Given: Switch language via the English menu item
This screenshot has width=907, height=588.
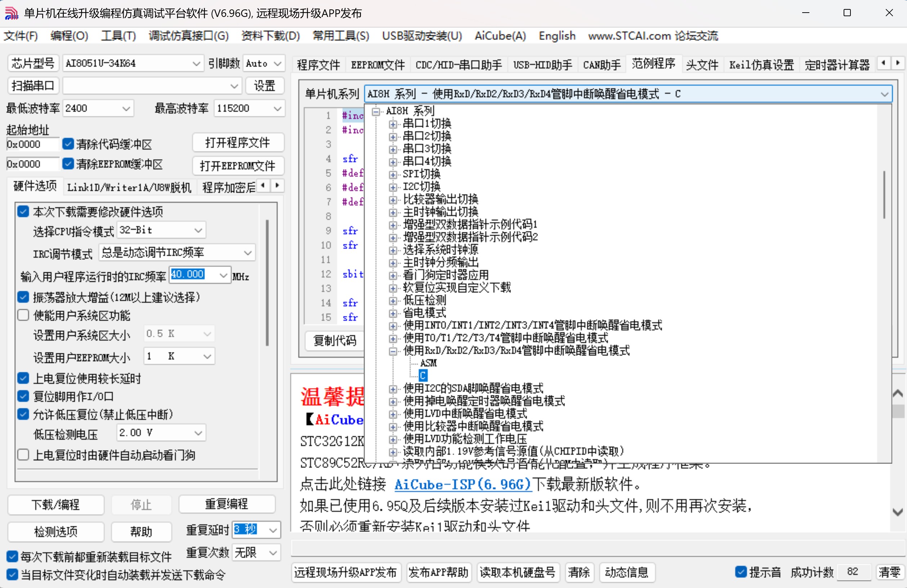Looking at the screenshot, I should [557, 35].
